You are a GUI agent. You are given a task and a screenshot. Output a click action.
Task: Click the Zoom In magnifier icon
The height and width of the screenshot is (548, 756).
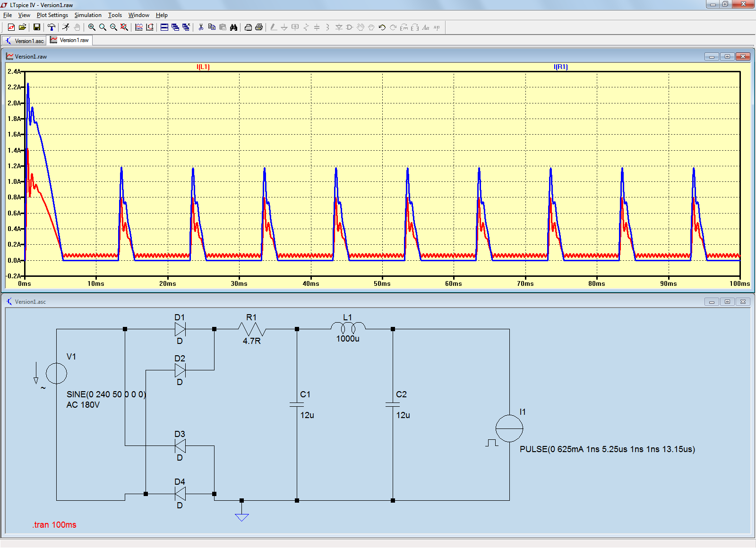(x=92, y=27)
